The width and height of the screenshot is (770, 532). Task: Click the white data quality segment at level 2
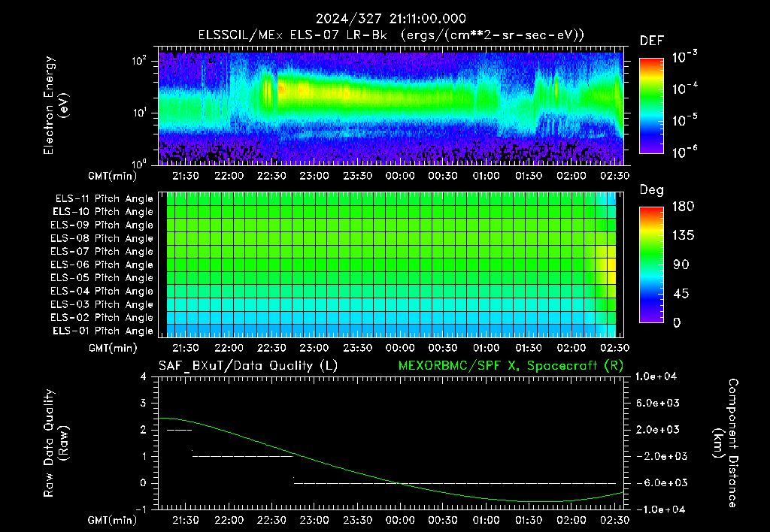point(179,431)
